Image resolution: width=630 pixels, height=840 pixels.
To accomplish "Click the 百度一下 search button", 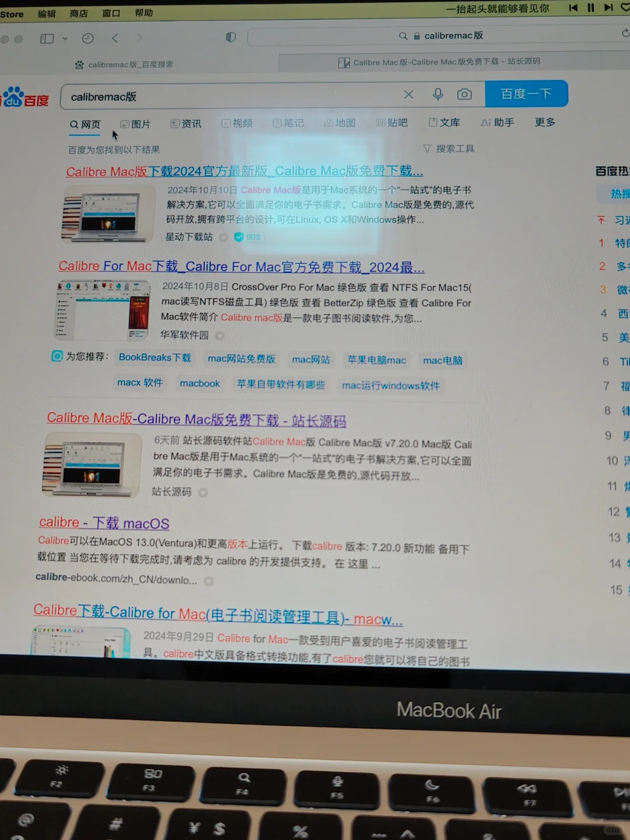I will [526, 94].
